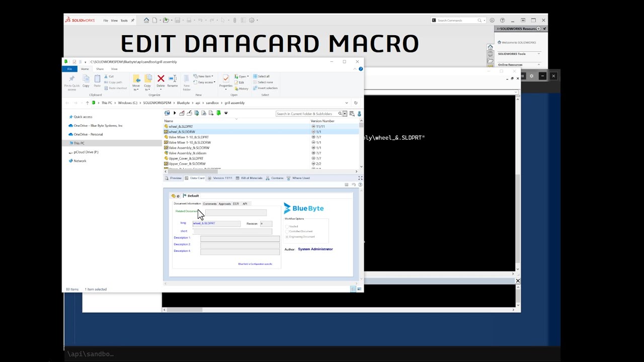Click the SOLIDWORKS user account icon
This screenshot has width=644, height=362.
tap(492, 21)
